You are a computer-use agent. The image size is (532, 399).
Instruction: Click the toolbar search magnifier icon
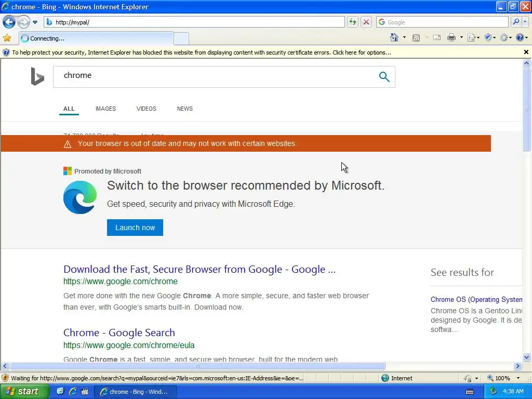point(516,22)
